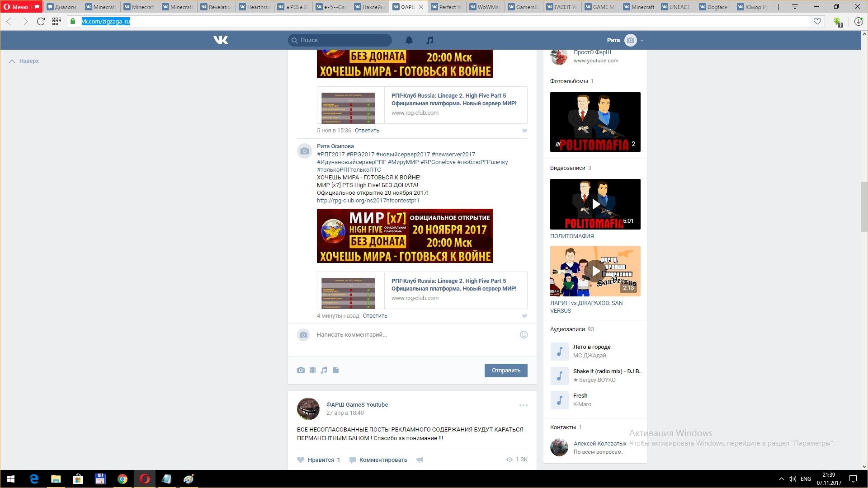This screenshot has width=868, height=488.
Task: Open VK notifications bell
Action: (x=409, y=40)
